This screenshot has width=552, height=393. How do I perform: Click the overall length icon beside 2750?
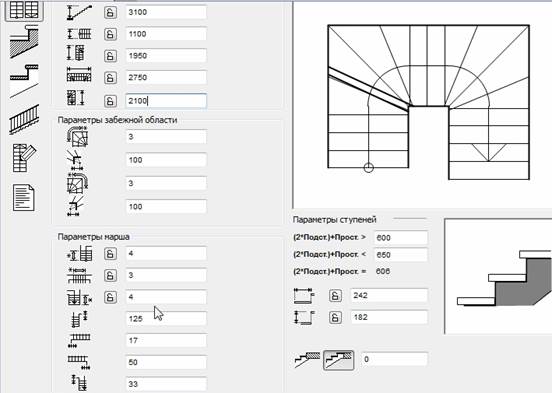[x=79, y=74]
